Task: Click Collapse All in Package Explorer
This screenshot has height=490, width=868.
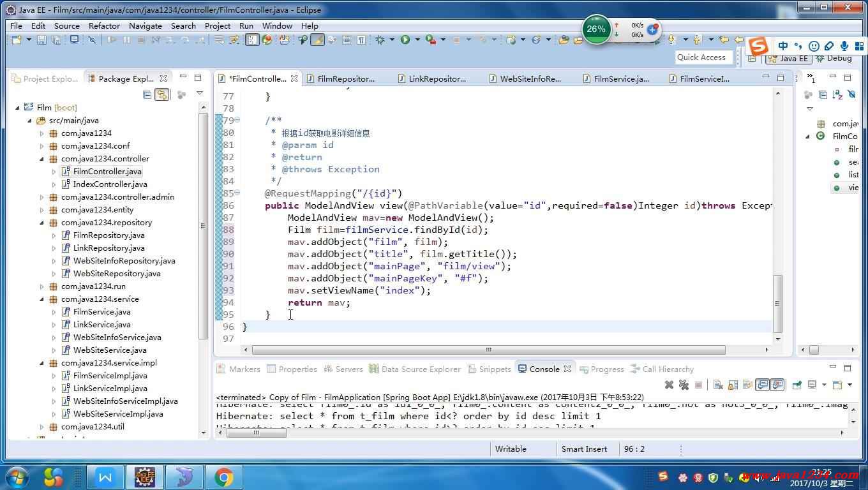Action: (147, 94)
